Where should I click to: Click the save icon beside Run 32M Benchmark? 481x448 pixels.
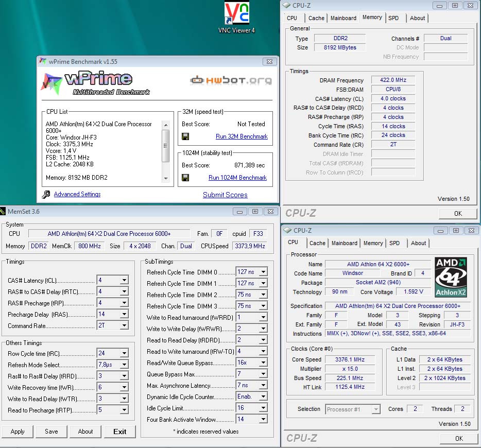[185, 136]
